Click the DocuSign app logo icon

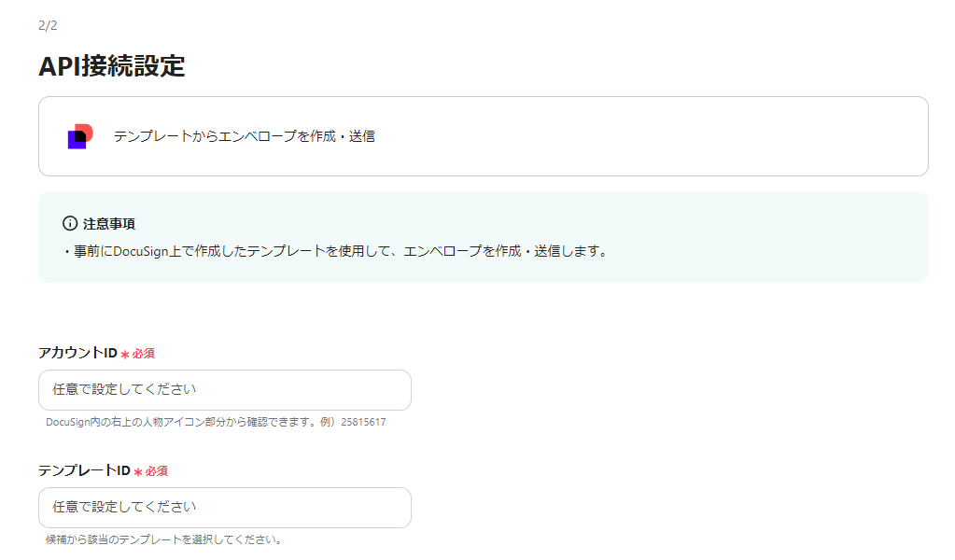[x=81, y=135]
